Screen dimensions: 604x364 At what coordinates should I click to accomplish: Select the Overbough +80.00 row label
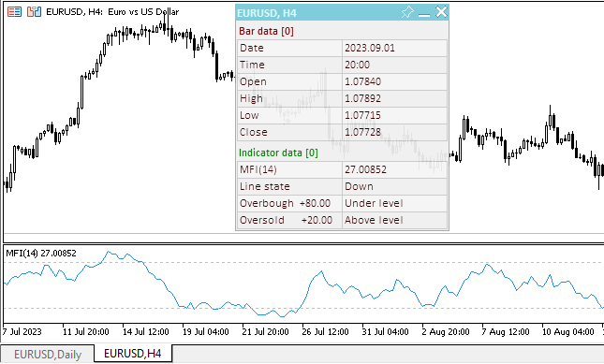pyautogui.click(x=289, y=204)
